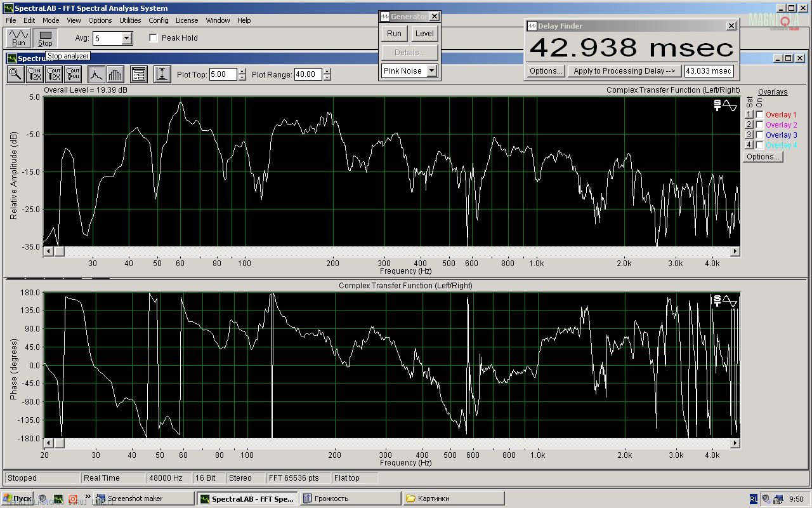Open the Help menu
812x508 pixels.
point(244,20)
